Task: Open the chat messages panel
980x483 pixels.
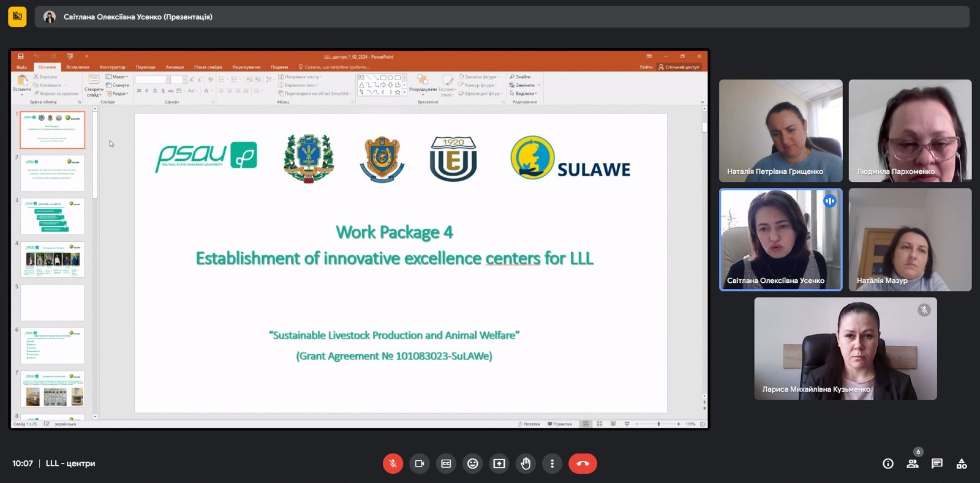Action: tap(937, 463)
